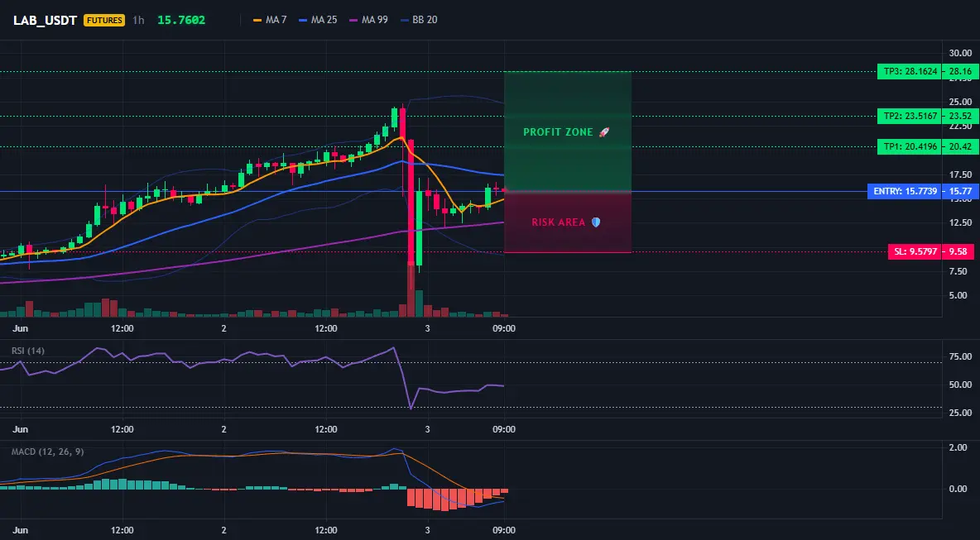The width and height of the screenshot is (980, 540).
Task: Click the TP3: 28.1624 label
Action: [910, 72]
